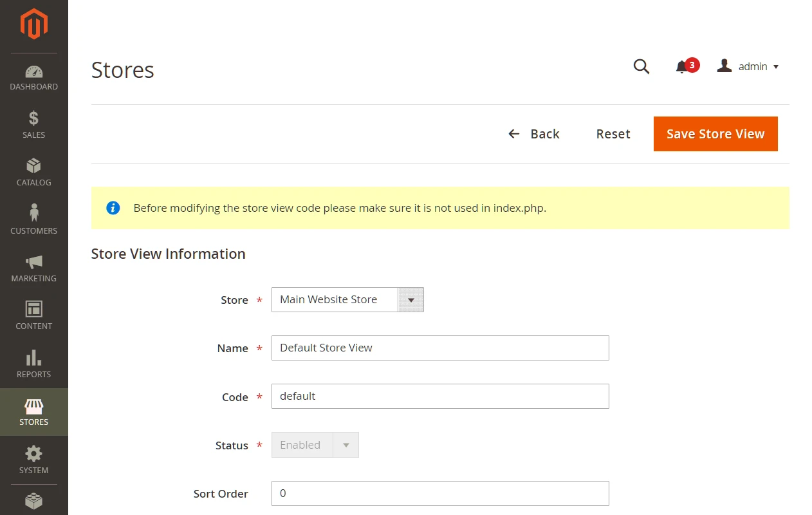The width and height of the screenshot is (812, 515).
Task: Open notifications bell with 3 alerts
Action: tap(682, 67)
